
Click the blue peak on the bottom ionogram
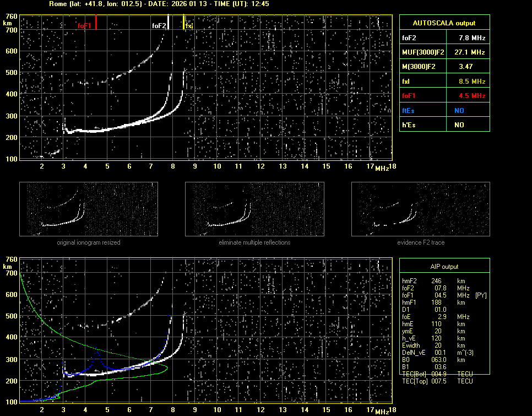(x=97, y=352)
